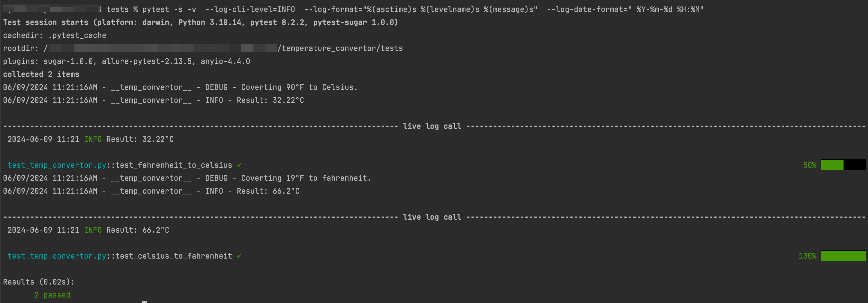Open test_temp_convertor.py link in fahrenheit test line
The image size is (868, 303).
[x=57, y=165]
